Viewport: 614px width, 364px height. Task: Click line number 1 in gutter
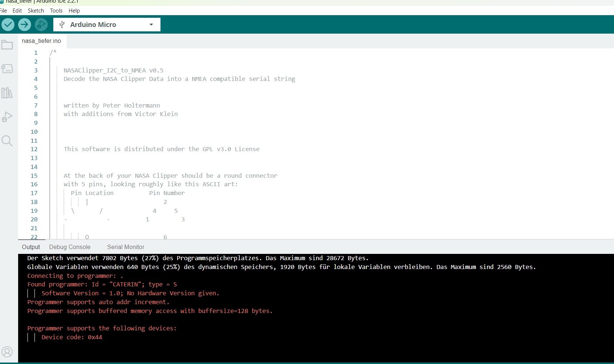pos(36,53)
